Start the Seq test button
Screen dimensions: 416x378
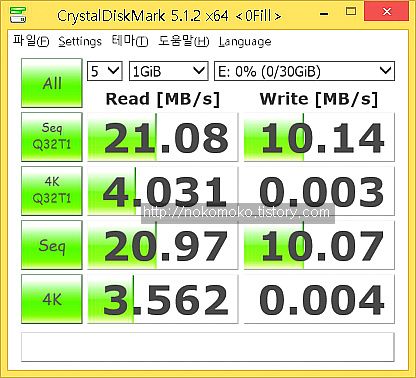click(52, 245)
